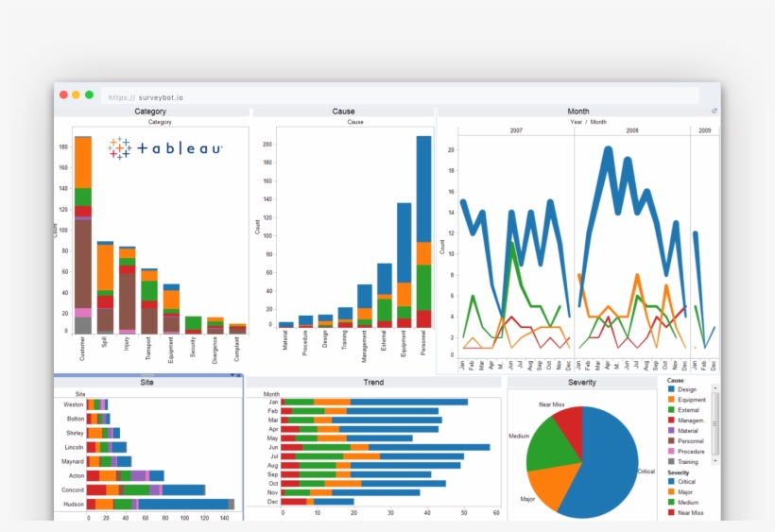Select the Month panel title
775x532 pixels.
click(x=578, y=112)
